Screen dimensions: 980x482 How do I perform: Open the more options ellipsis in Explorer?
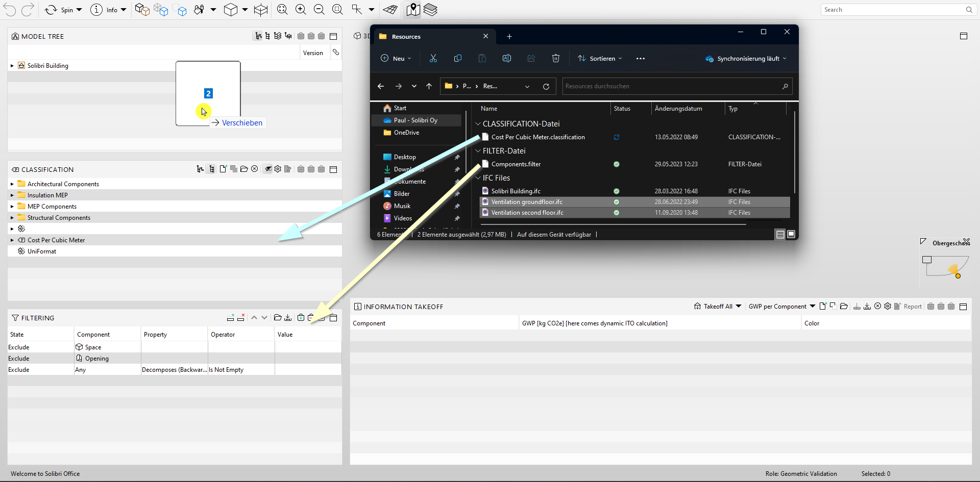click(641, 59)
